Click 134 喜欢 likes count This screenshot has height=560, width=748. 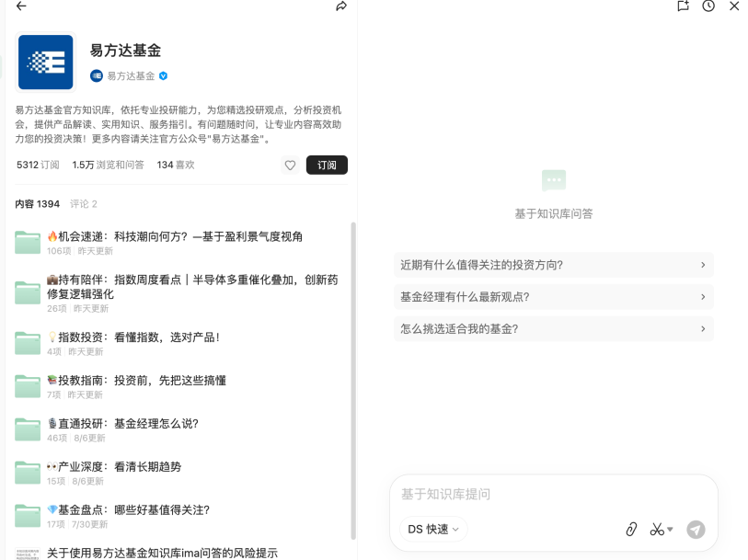coord(176,165)
